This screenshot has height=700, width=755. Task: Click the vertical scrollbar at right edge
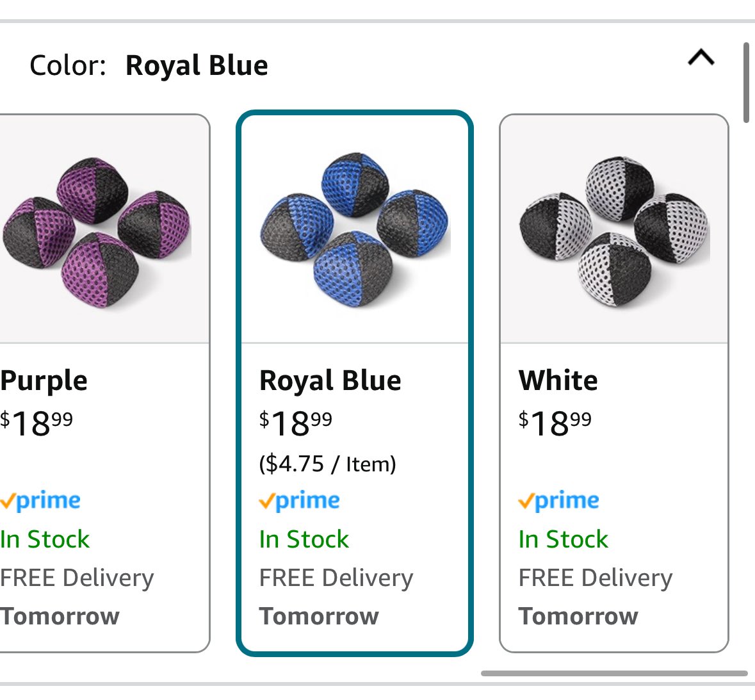746,83
